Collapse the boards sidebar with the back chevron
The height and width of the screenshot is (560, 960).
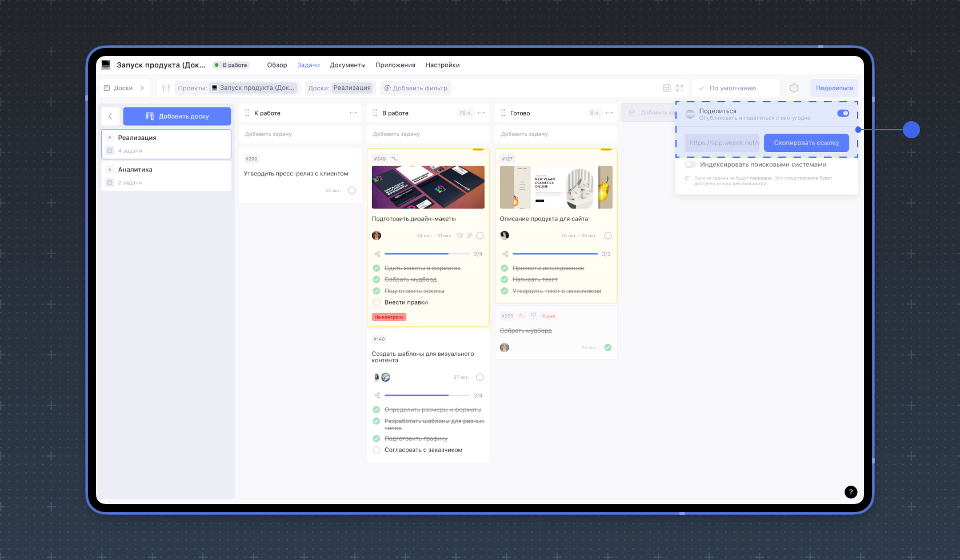[110, 117]
